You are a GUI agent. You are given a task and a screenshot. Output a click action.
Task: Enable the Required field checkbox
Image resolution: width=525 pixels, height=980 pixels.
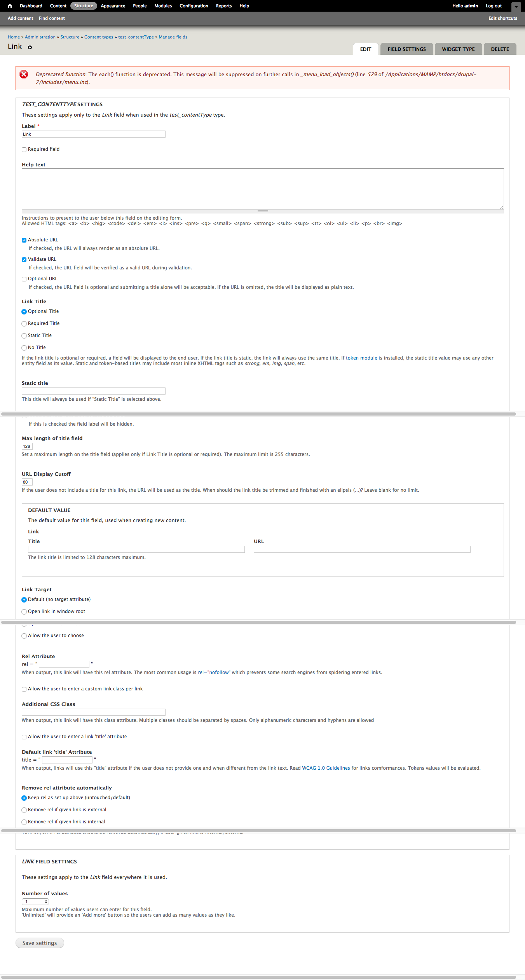(24, 150)
